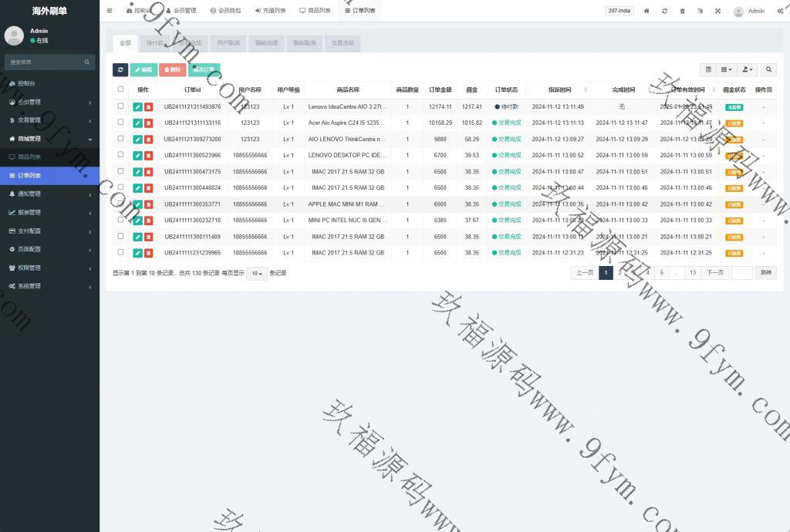Select checkbox for order UB24111111231239965
Screen dimensions: 790x532
(120, 252)
